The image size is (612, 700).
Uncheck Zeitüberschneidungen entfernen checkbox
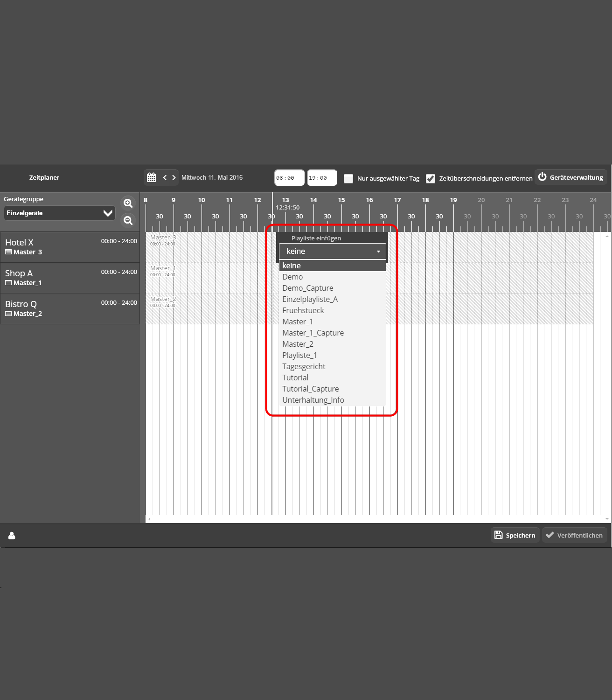431,178
